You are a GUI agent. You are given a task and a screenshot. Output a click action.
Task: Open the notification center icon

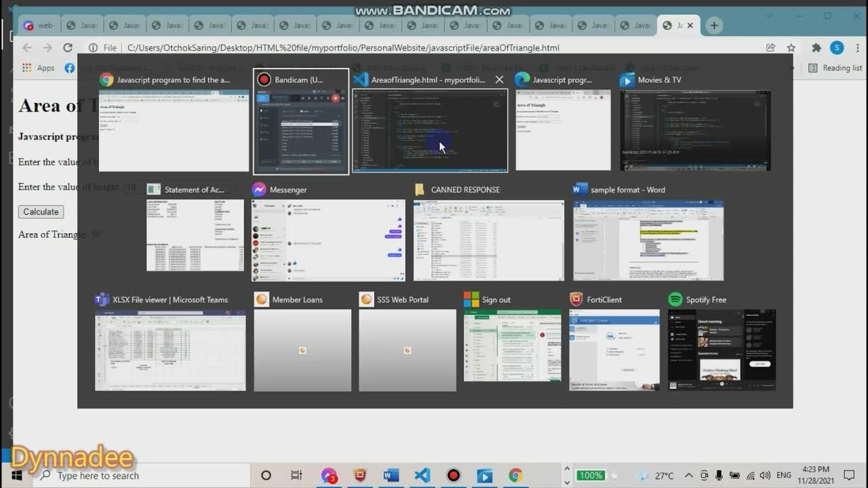pos(849,475)
